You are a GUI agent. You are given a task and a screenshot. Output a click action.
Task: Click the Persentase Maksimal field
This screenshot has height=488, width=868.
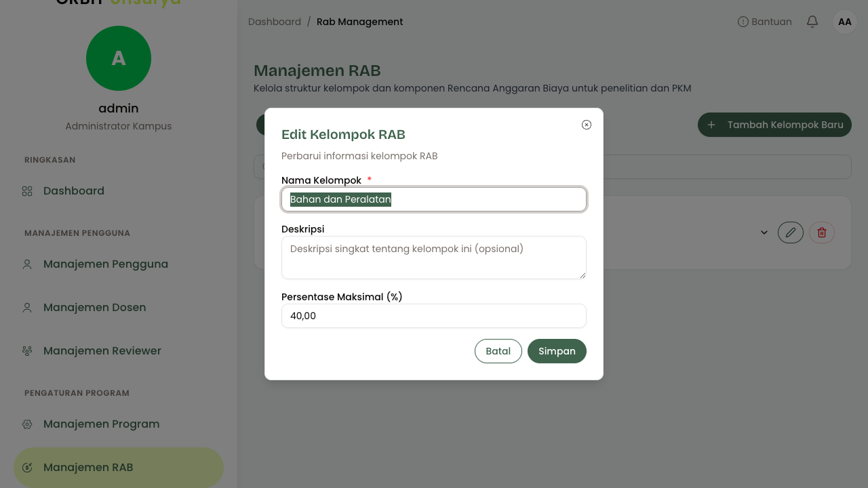pos(434,316)
